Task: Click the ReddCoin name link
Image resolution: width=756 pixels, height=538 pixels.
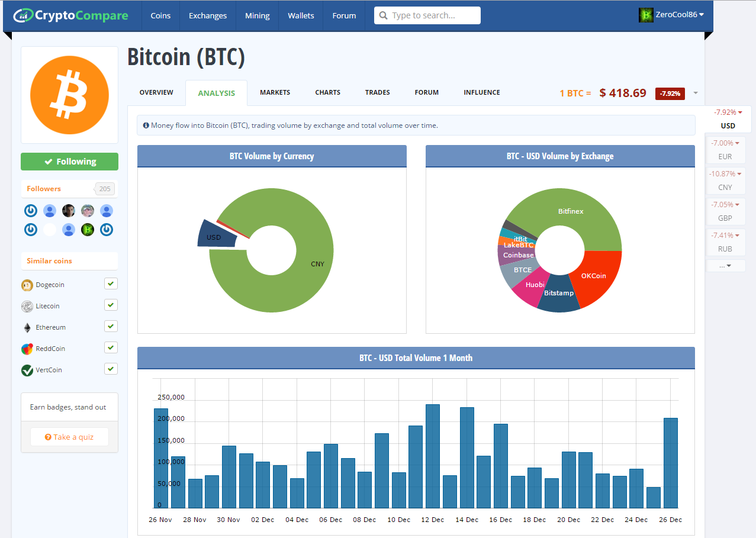Action: pos(50,349)
